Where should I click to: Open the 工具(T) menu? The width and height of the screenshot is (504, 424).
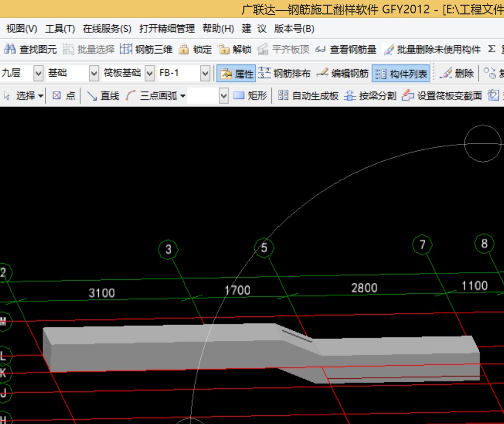(60, 29)
